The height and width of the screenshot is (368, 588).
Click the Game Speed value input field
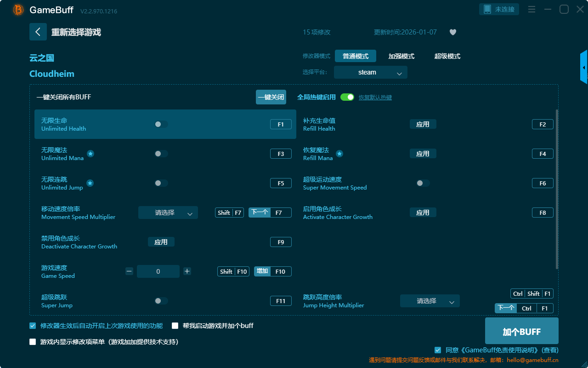[x=158, y=271]
